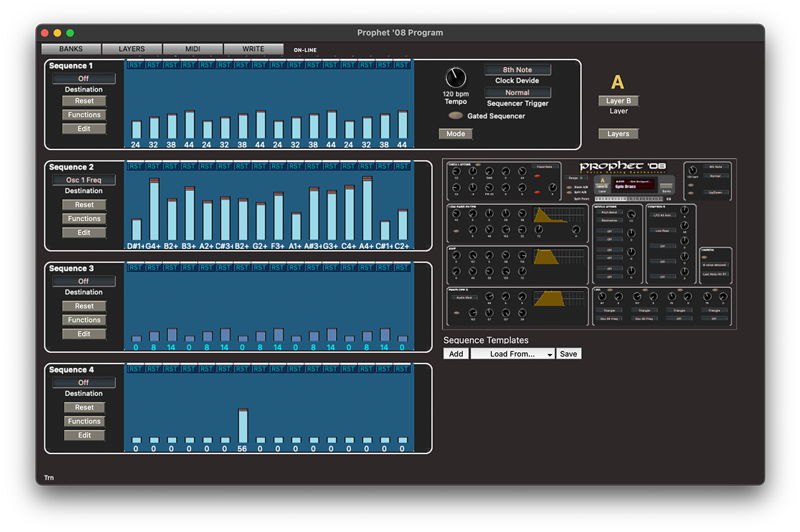Toggle Stack A/B on the synth panel
The height and width of the screenshot is (532, 800).
coord(569,187)
